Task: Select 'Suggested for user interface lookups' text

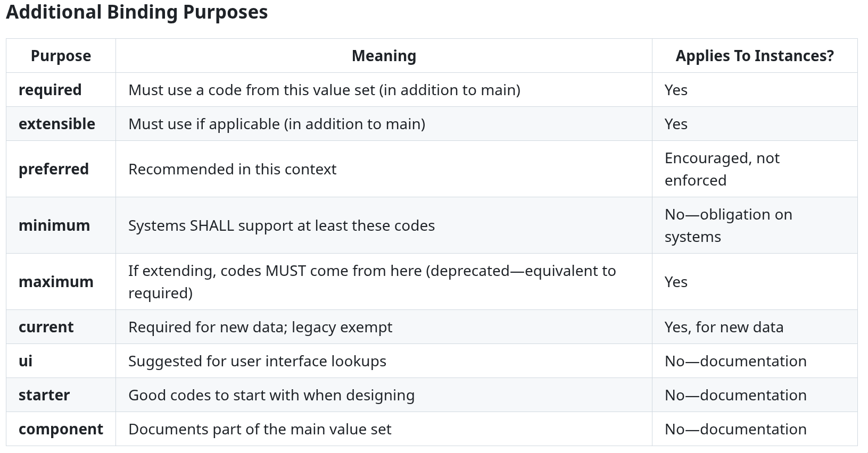Action: pos(257,361)
